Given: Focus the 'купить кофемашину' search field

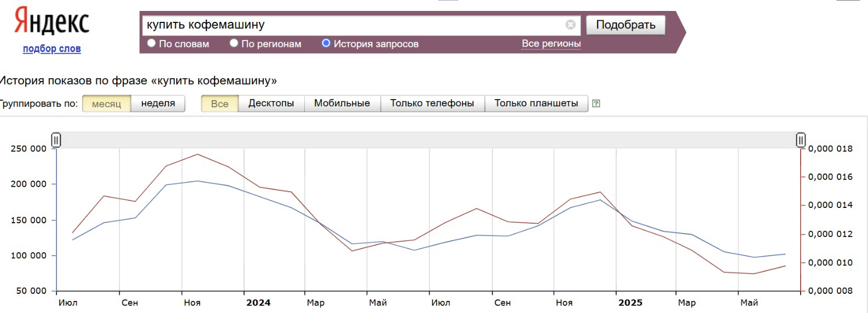Looking at the screenshot, I should [x=354, y=25].
